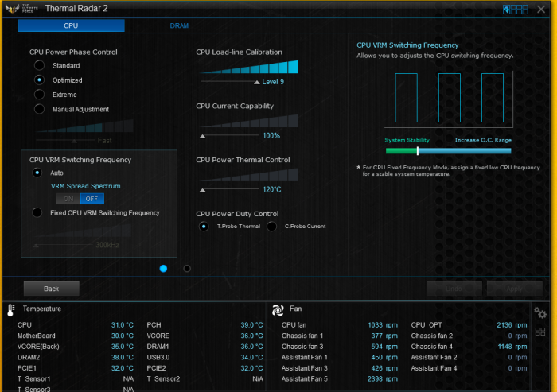Turn VRM Spread Spectrum ON
557x392 pixels.
coord(68,199)
